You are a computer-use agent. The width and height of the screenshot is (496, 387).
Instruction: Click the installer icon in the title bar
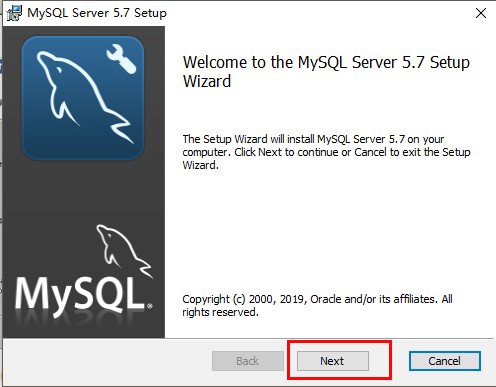pos(14,13)
